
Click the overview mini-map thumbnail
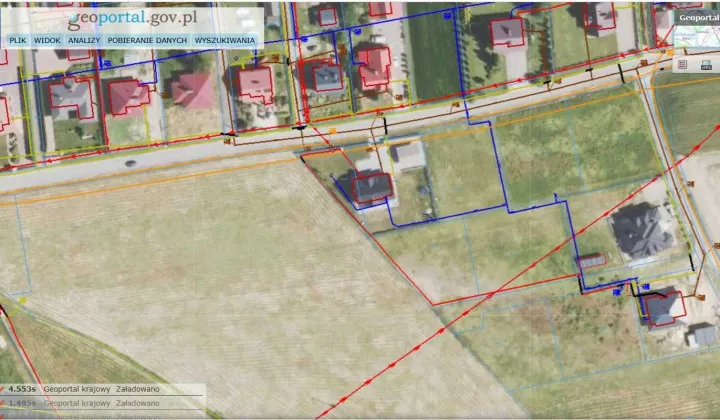[x=697, y=36]
